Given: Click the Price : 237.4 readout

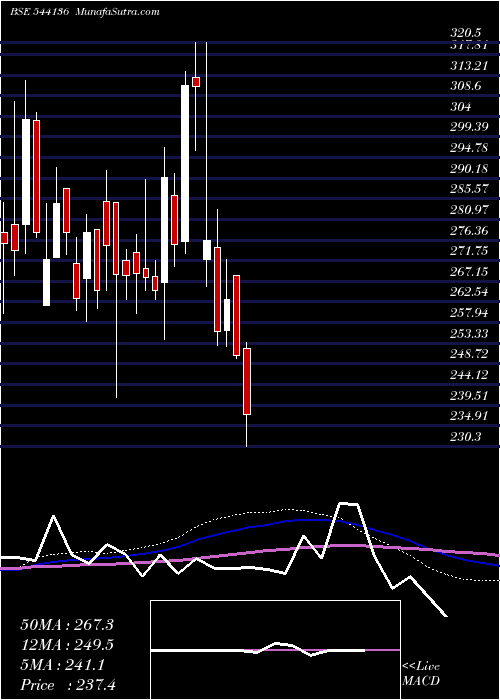Looking at the screenshot, I should [x=68, y=685].
